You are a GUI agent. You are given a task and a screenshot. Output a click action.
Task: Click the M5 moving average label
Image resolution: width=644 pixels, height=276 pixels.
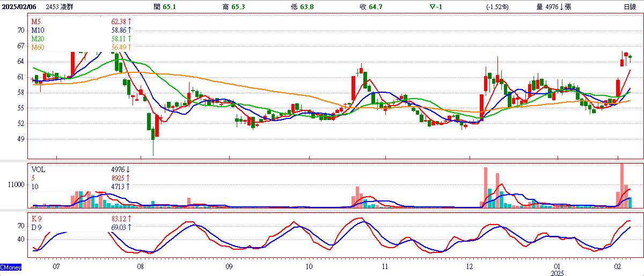pos(35,21)
